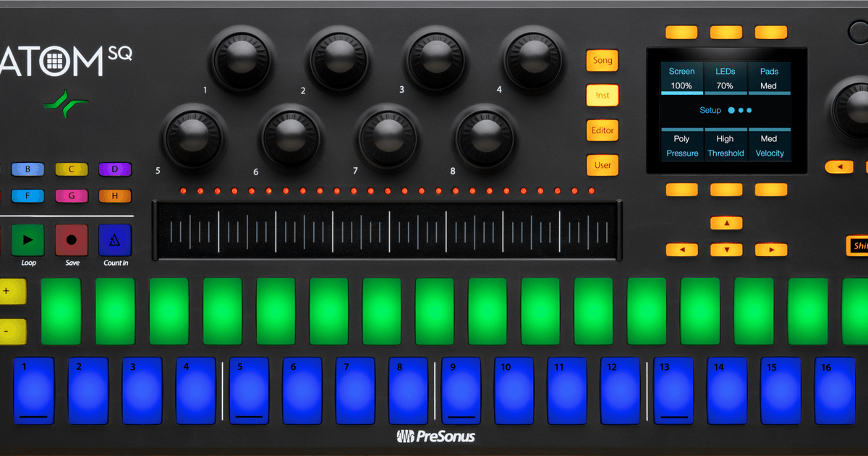Tap blue pad 12
The image size is (868, 456).
(621, 390)
